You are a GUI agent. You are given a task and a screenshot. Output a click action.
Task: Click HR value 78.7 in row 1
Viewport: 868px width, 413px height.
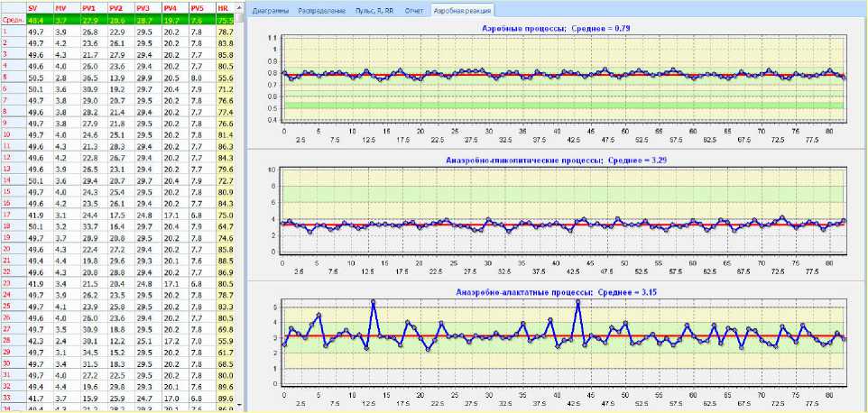(x=225, y=32)
